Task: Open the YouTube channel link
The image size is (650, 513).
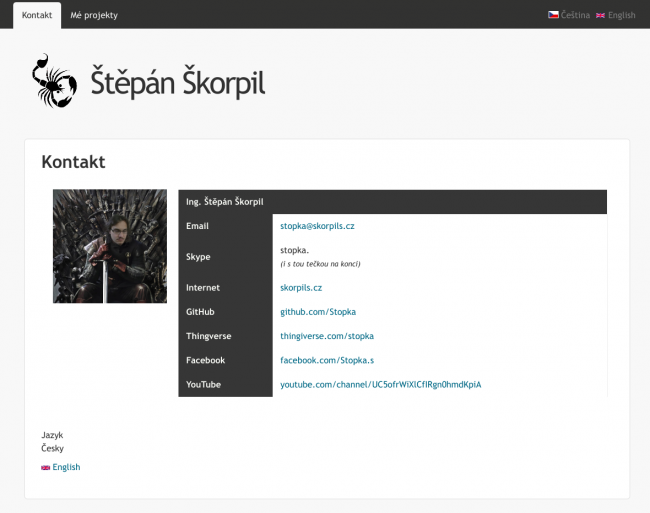Action: click(381, 385)
